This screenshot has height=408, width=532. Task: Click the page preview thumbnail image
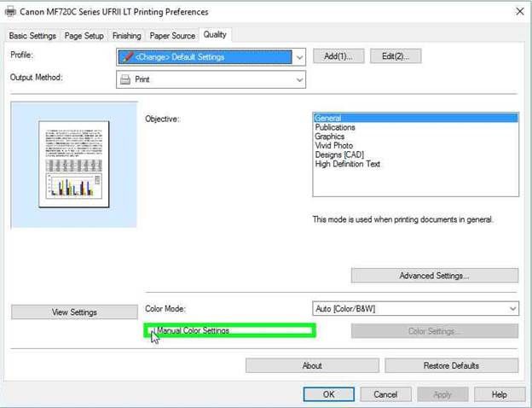click(x=74, y=164)
